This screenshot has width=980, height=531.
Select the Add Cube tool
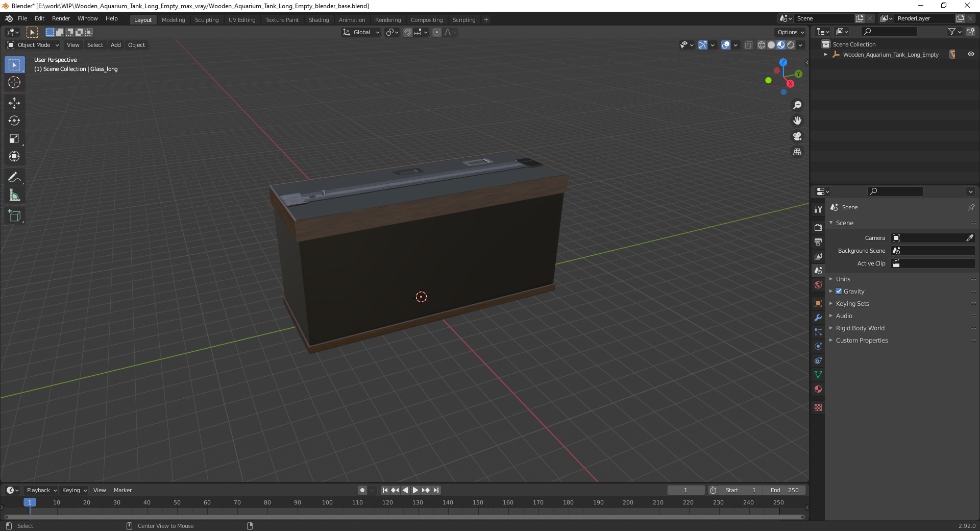[14, 216]
